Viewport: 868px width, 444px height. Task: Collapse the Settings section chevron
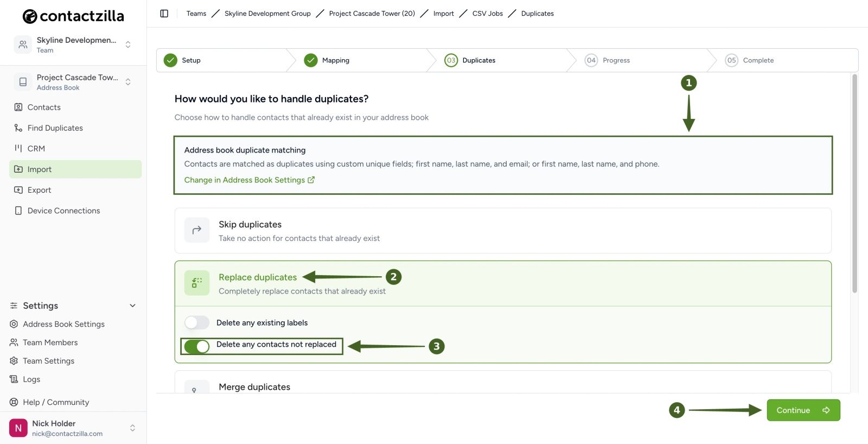tap(132, 306)
